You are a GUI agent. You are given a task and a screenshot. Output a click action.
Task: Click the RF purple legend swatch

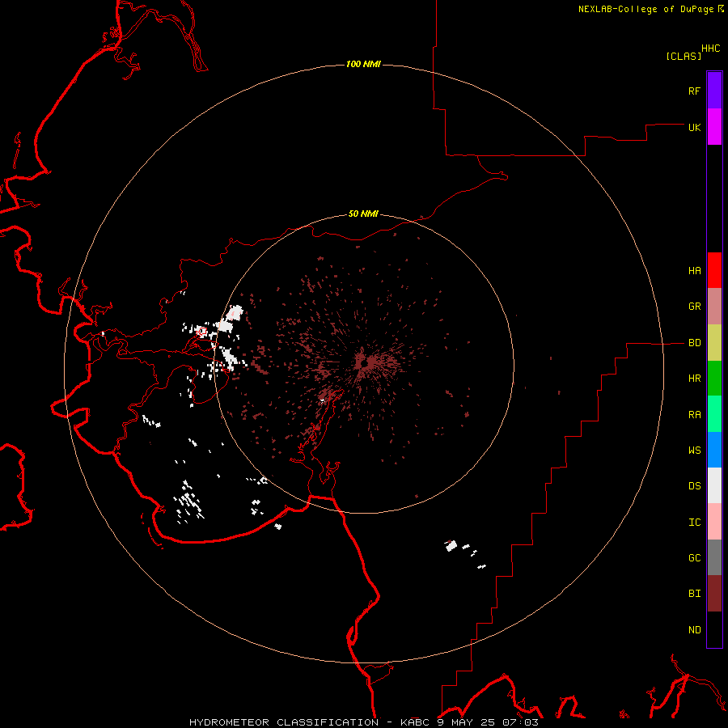(x=714, y=91)
